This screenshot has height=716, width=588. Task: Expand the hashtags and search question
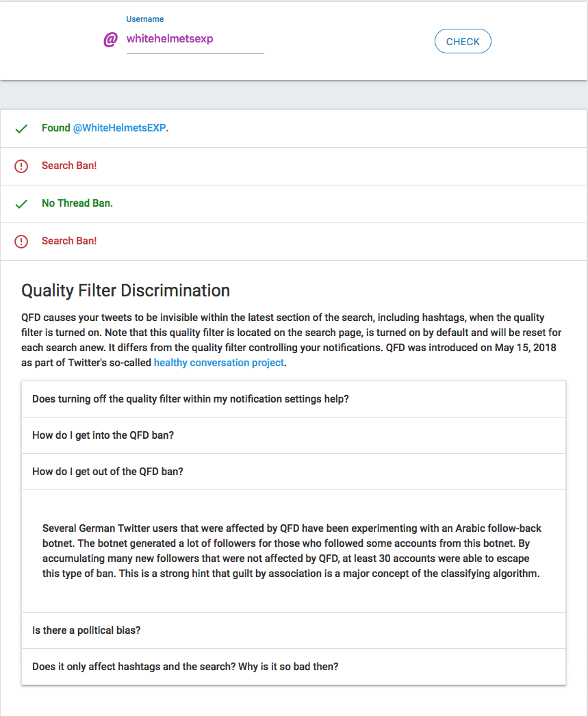[x=294, y=667]
